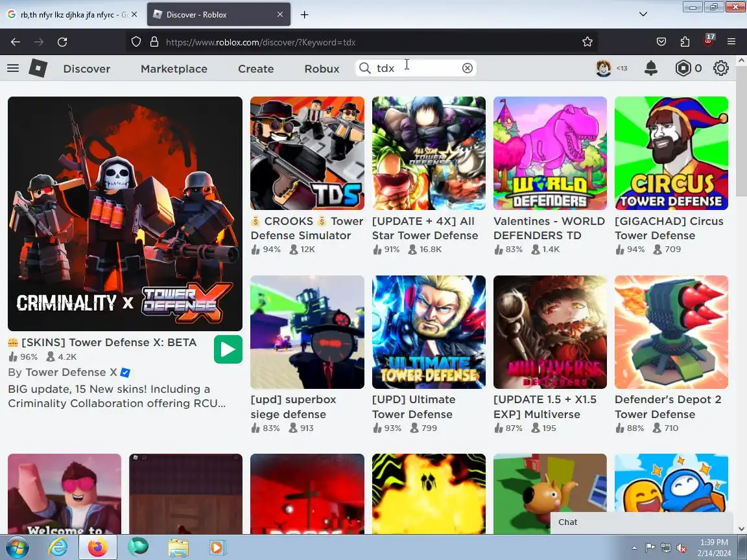The image size is (747, 560).
Task: Open the Defender's Depot 2 thumbnail
Action: click(x=671, y=332)
